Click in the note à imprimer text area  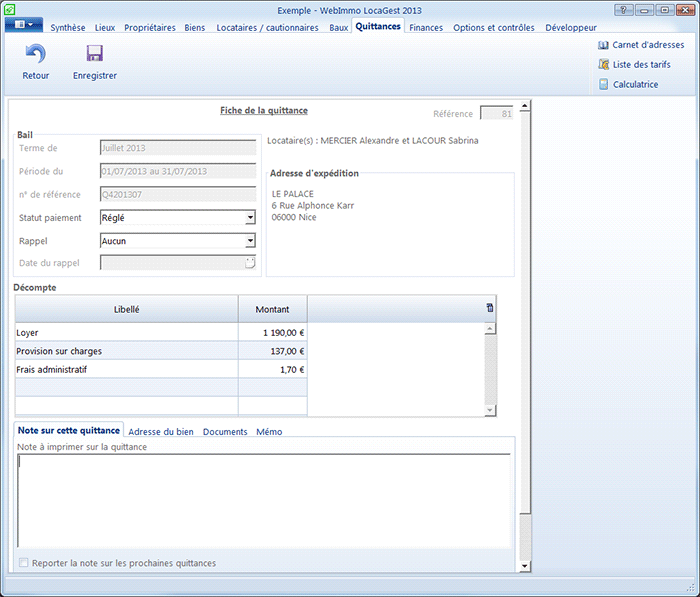point(264,501)
